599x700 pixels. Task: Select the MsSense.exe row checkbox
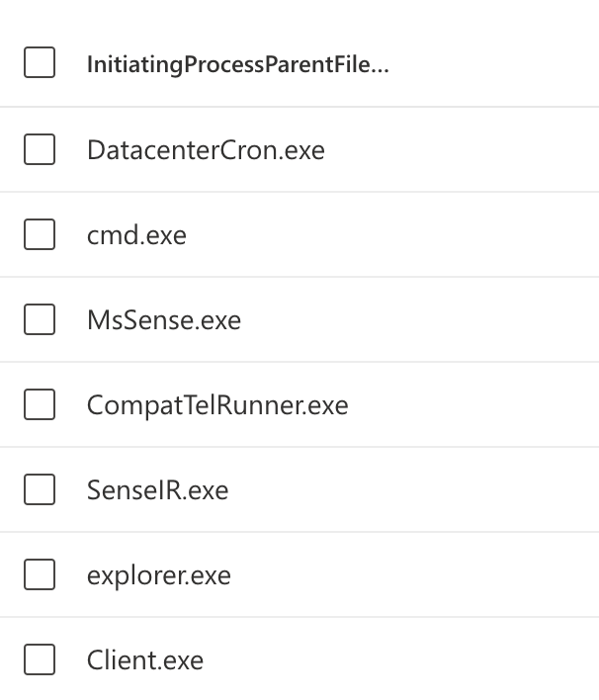click(x=40, y=320)
